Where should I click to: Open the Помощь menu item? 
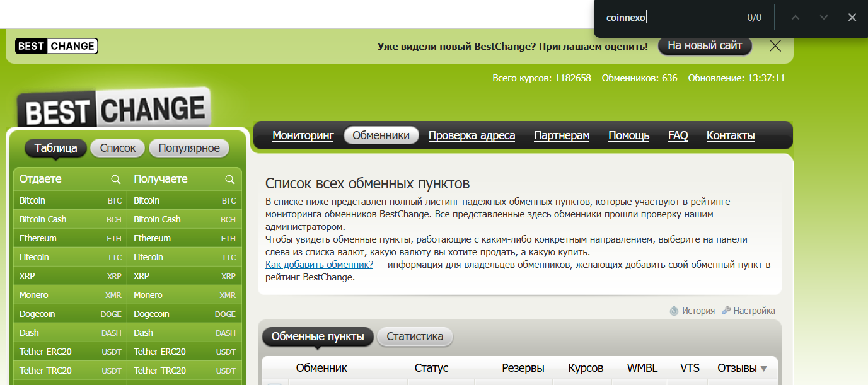pyautogui.click(x=628, y=135)
